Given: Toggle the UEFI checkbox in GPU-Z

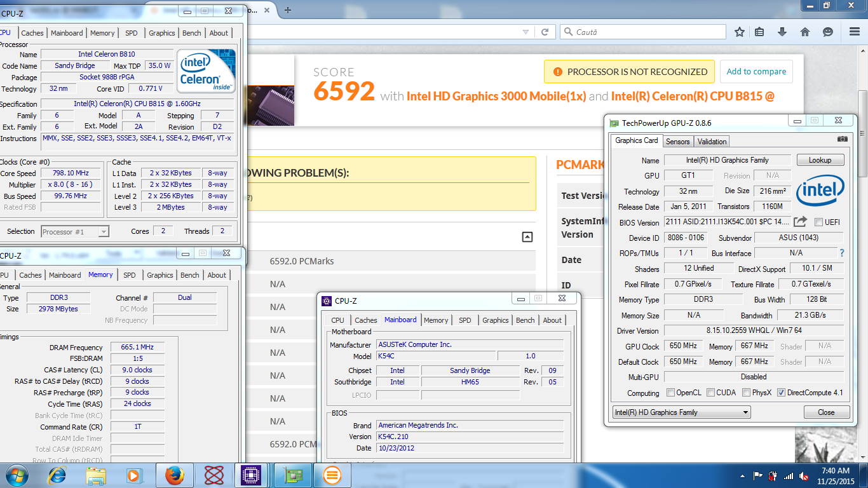Looking at the screenshot, I should 818,222.
